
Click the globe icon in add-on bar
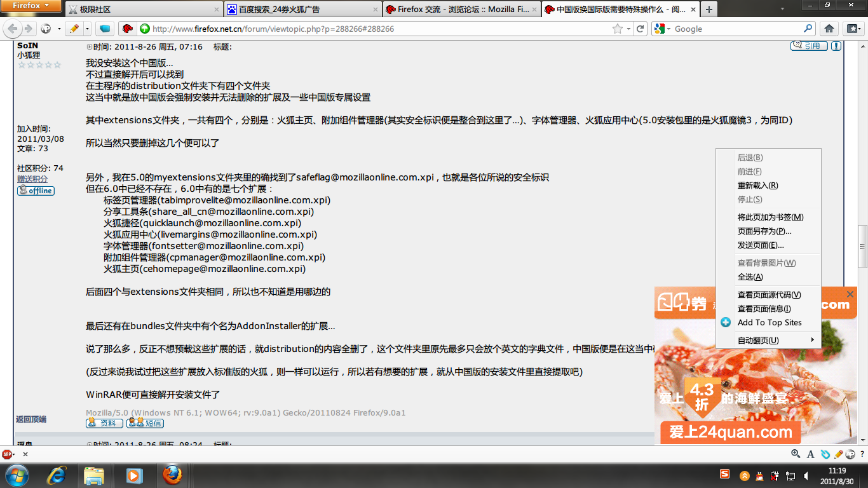[850, 454]
